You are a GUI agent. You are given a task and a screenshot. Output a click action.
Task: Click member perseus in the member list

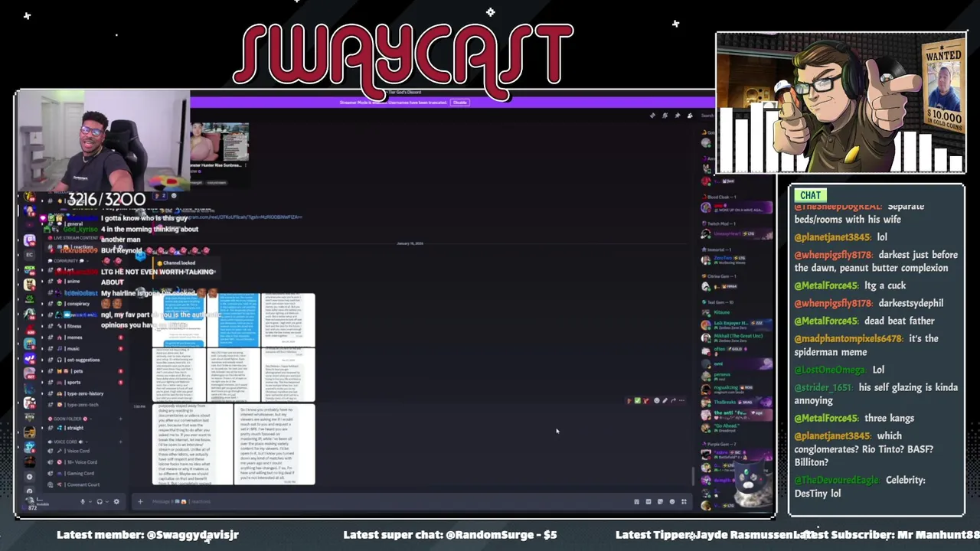735,376
